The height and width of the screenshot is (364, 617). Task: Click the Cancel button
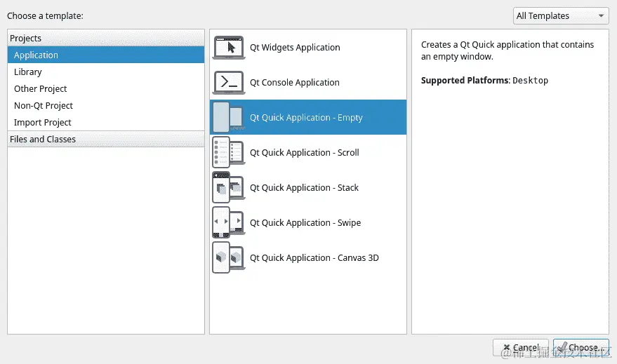(521, 347)
